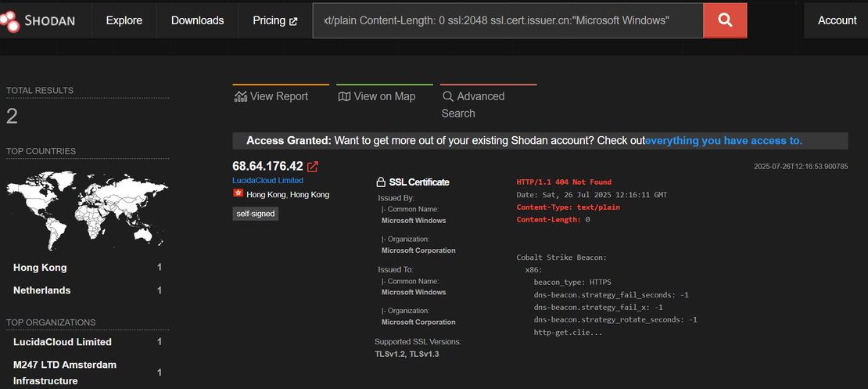Open external link icon beside 68.64.176.42
Screen dimensions: 868x389
[313, 167]
